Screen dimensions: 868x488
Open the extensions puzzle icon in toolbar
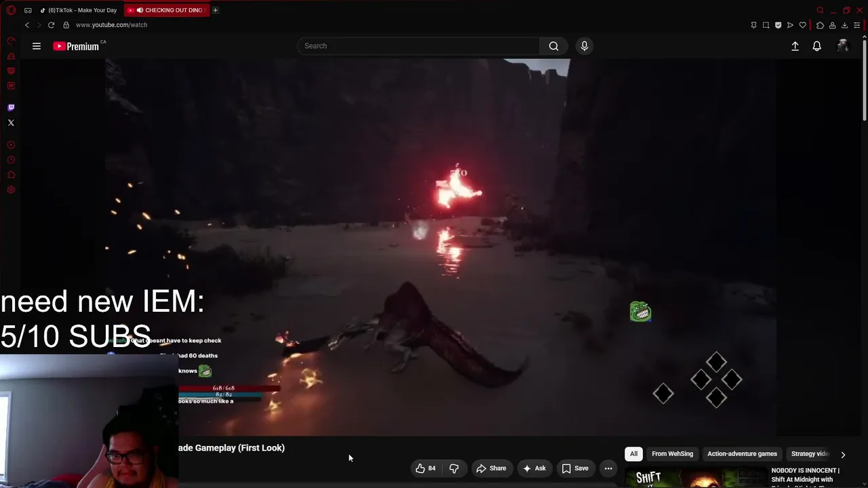[x=820, y=25]
